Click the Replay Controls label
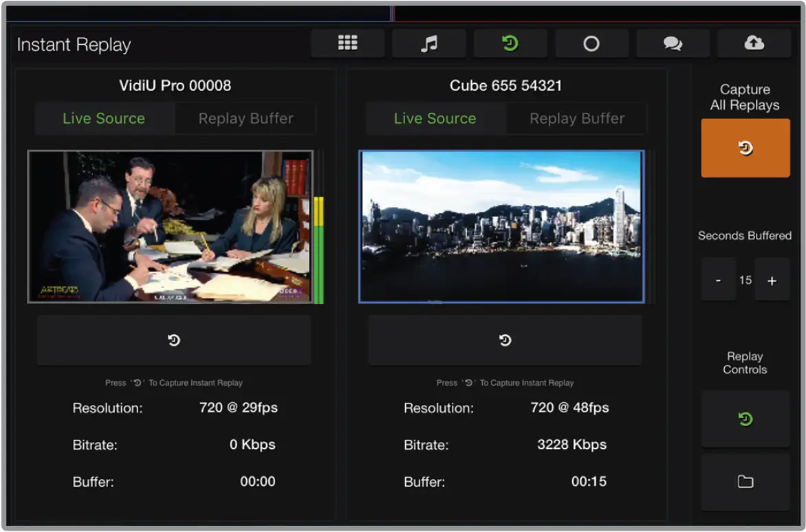Viewport: 806px width, 532px height. pyautogui.click(x=745, y=363)
